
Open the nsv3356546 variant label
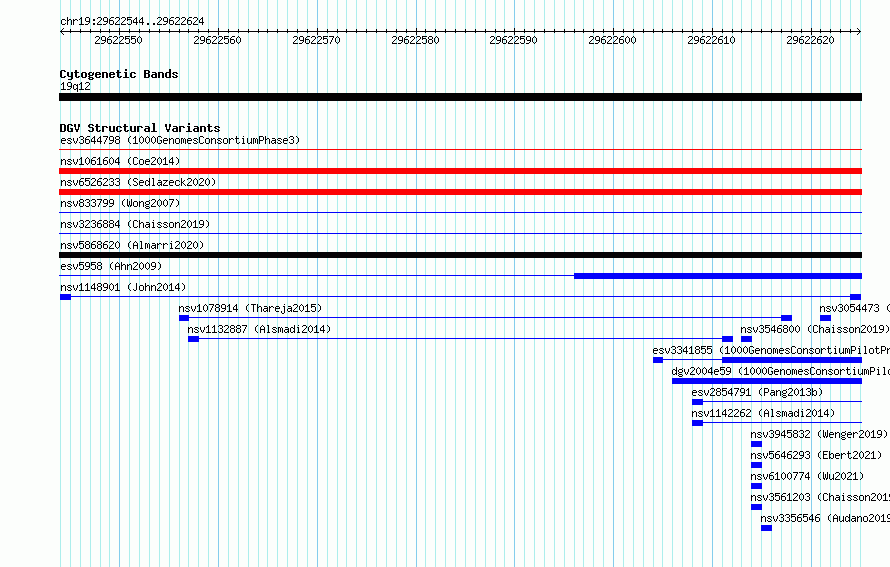(x=825, y=518)
